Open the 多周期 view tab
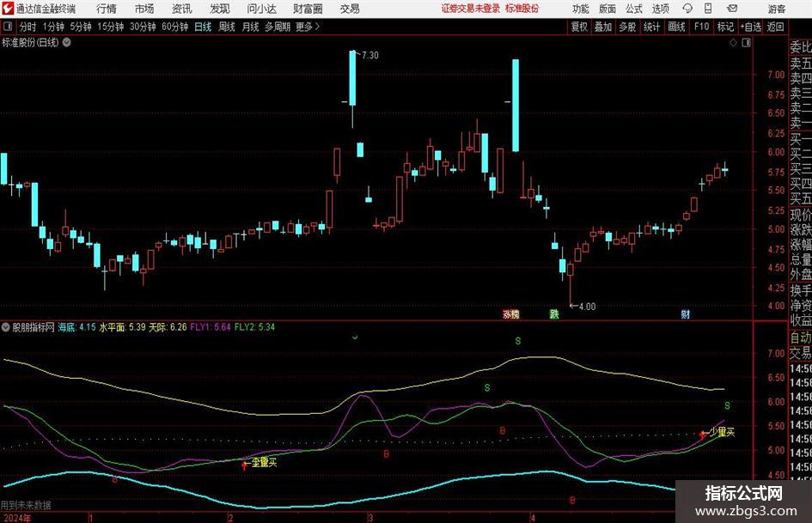 pos(278,27)
